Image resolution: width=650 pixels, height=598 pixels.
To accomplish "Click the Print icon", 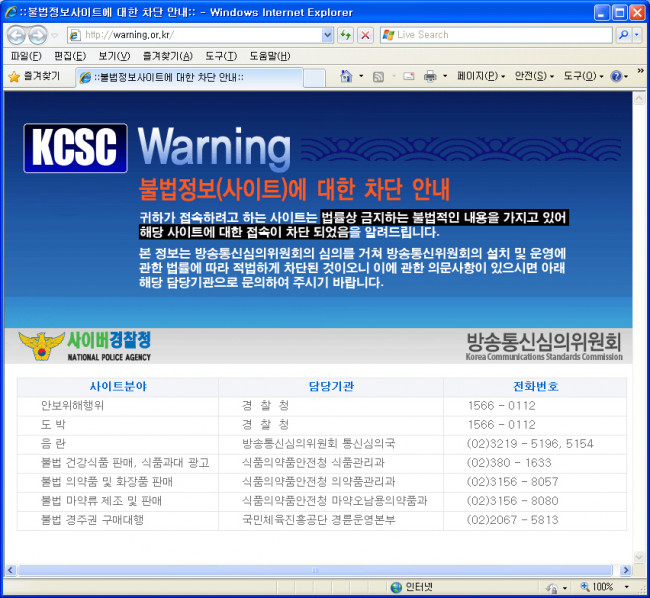I will coord(430,76).
